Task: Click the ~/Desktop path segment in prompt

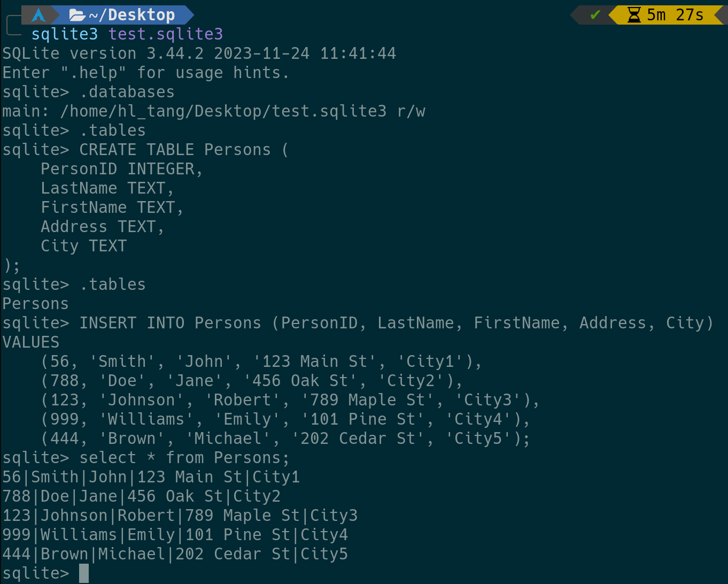Action: click(132, 15)
